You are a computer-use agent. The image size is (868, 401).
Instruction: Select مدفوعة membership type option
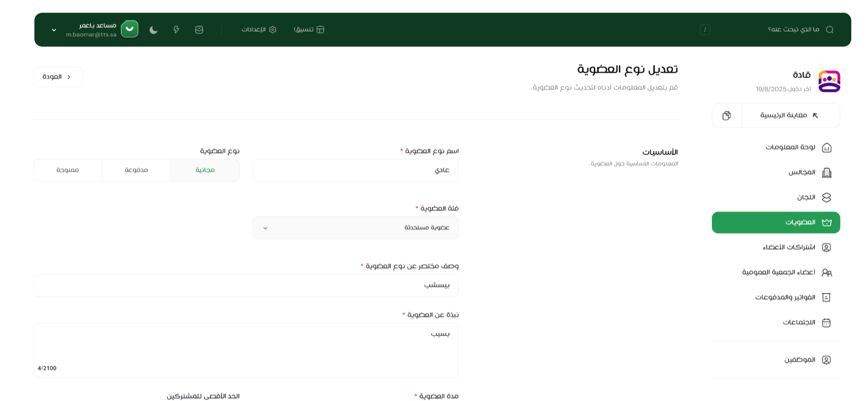(136, 170)
